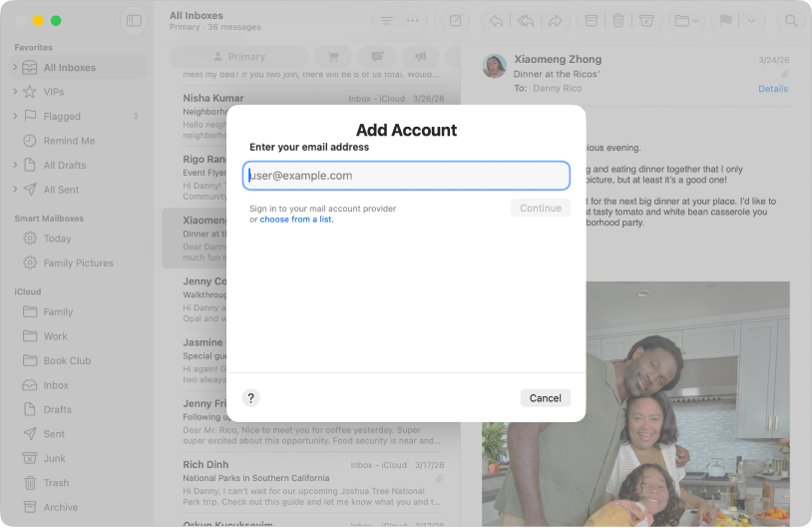Open the flag color dropdown arrow
Screen dimensions: 812x528
pos(751,21)
